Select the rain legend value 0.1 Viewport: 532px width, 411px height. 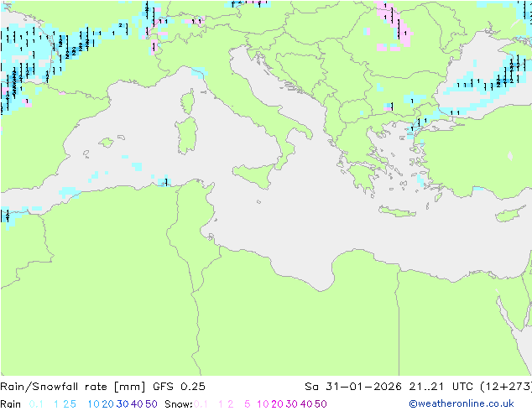[36, 404]
